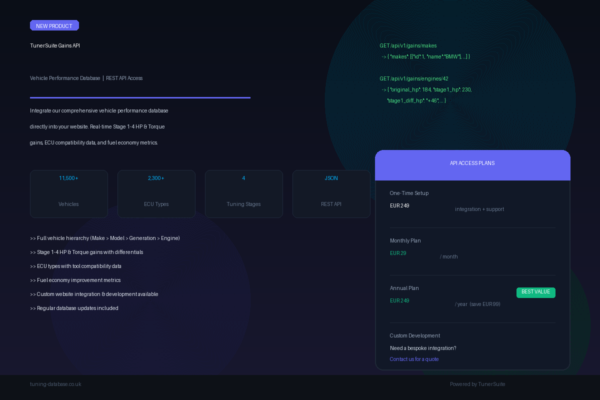This screenshot has height=400, width=600.
Task: Click 'Full vehicle hierarchy' feature line
Action: [x=105, y=238]
